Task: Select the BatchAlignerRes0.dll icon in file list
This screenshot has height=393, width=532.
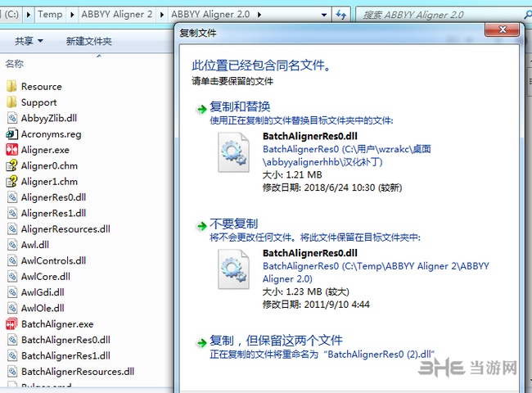Action: 12,340
